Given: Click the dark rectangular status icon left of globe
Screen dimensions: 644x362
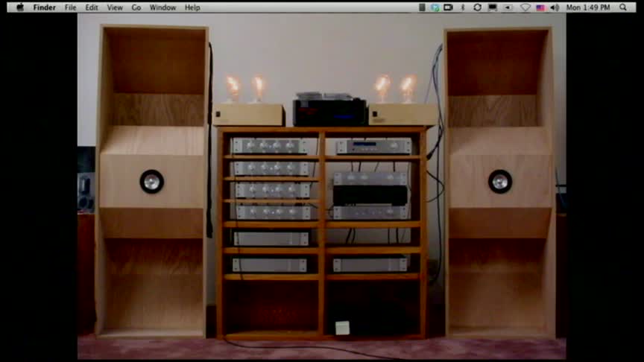Looking at the screenshot, I should click(422, 7).
